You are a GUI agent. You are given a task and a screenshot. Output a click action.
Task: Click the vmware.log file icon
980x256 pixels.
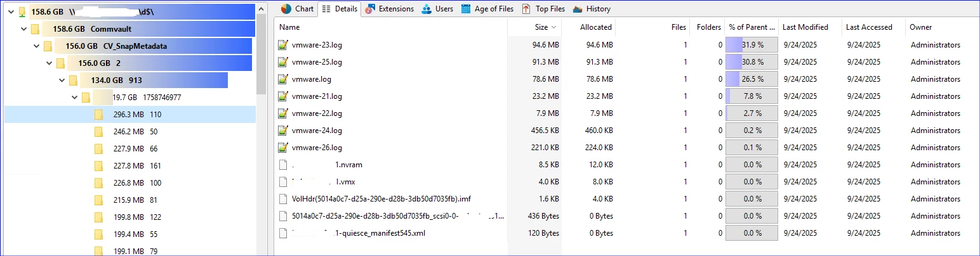[x=283, y=79]
